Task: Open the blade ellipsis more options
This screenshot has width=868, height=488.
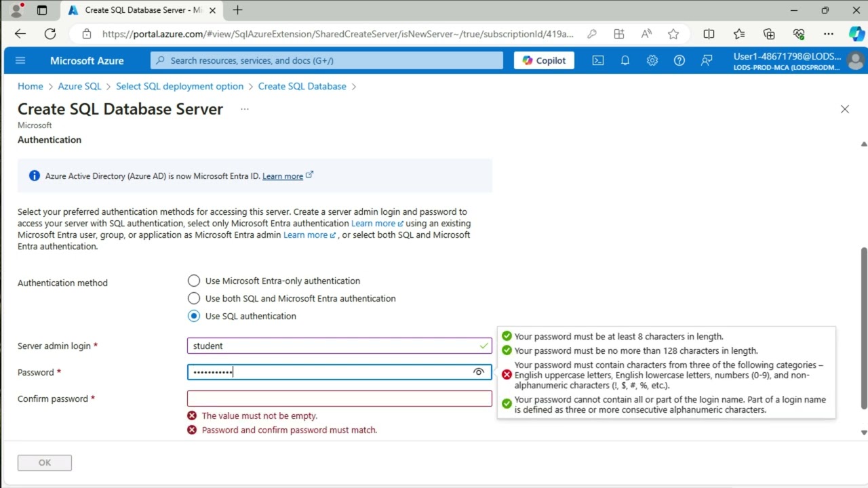Action: 245,109
